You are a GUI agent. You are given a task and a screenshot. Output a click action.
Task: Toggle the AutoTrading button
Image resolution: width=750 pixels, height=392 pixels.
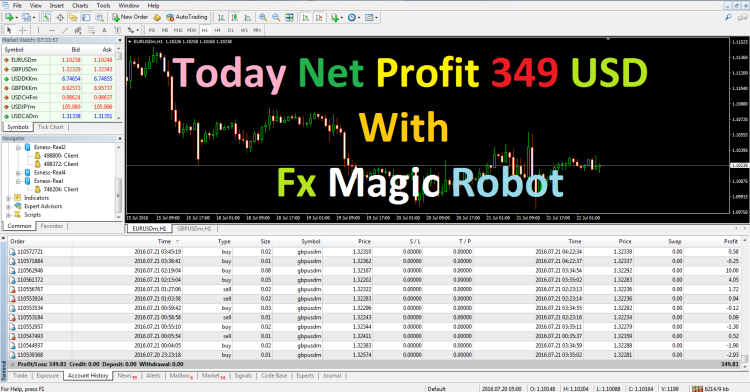pyautogui.click(x=187, y=17)
